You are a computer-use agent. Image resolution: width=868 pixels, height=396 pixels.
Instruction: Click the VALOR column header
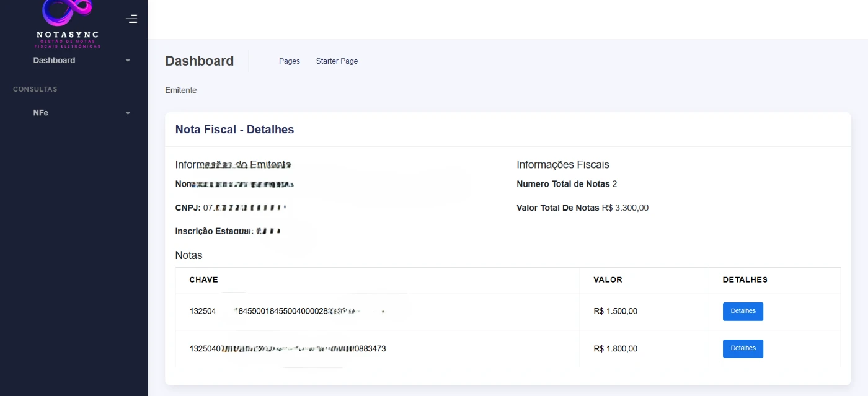[x=608, y=280]
